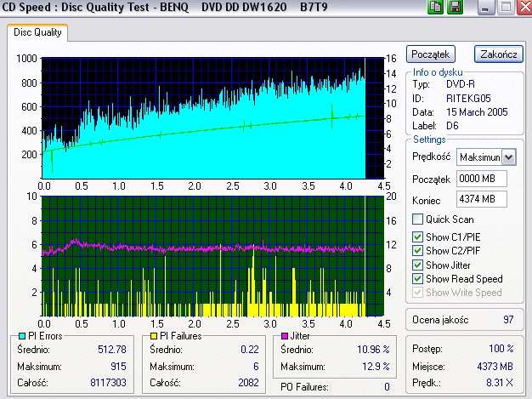Click the Jitter maximum 12.9 %
Viewport: 532px width, 399px height.
(376, 367)
